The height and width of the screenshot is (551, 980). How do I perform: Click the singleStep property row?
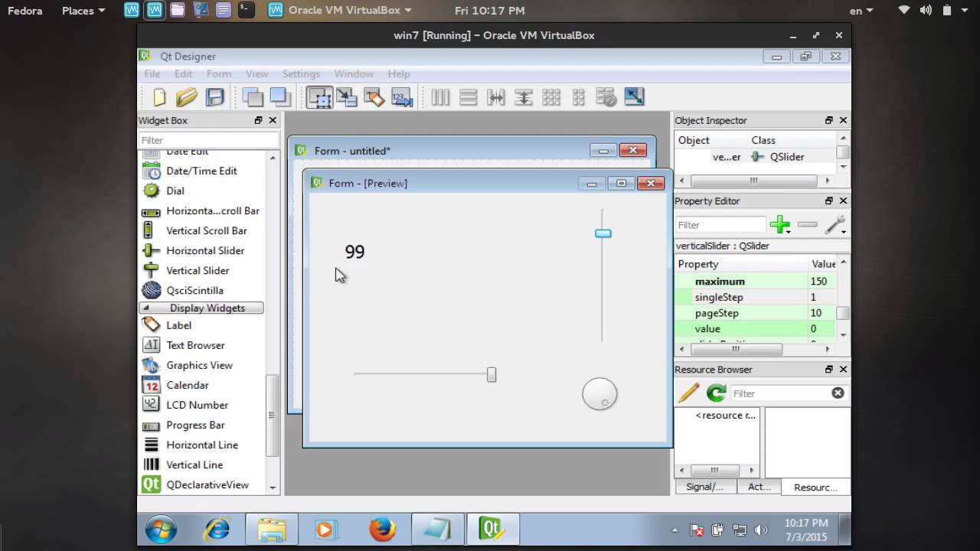(756, 297)
